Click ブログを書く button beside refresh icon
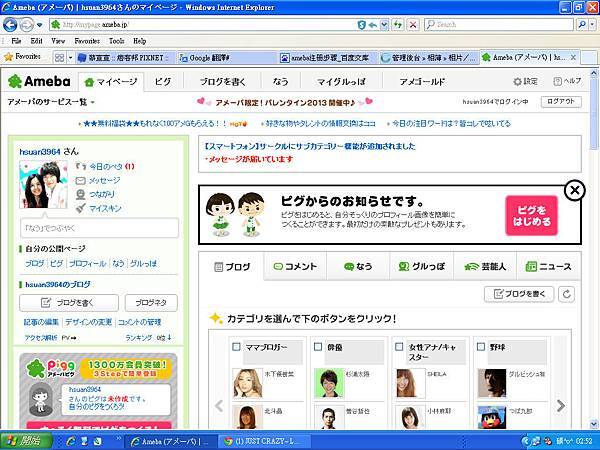 click(519, 294)
